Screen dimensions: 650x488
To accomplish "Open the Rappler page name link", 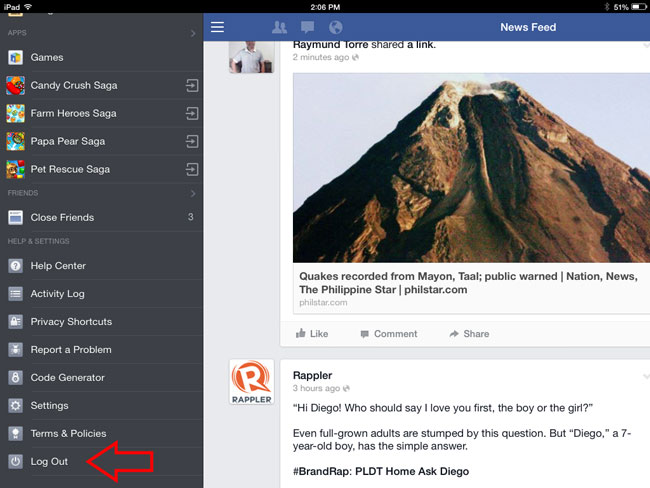I will (313, 375).
